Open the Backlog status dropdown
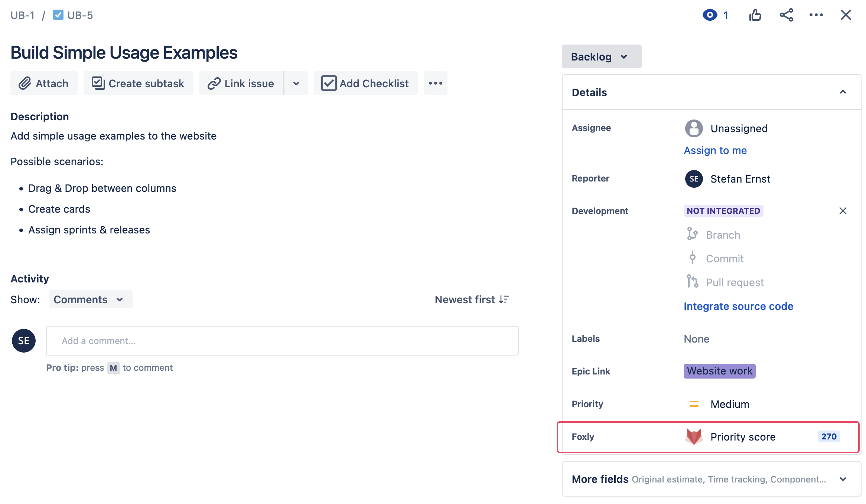This screenshot has height=504, width=866. (x=601, y=57)
